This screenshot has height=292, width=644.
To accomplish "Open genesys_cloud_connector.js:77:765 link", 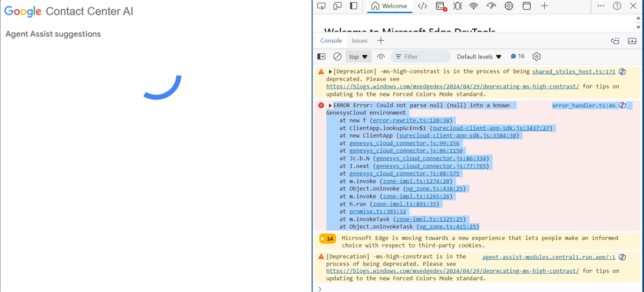I will point(431,166).
